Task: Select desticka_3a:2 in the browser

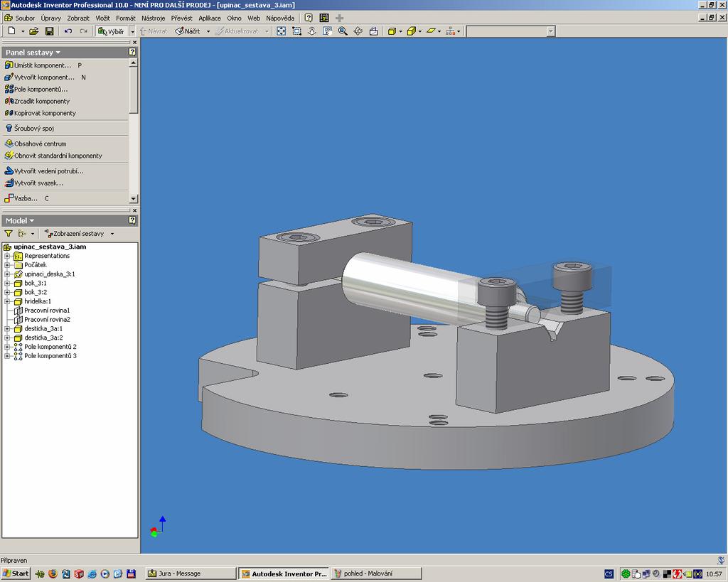Action: tap(43, 338)
